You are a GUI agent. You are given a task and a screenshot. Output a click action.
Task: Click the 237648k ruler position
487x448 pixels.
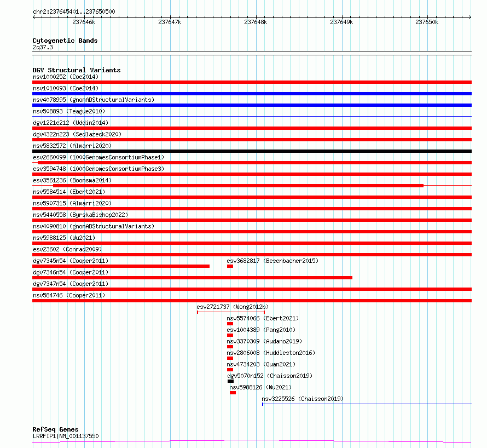point(256,22)
